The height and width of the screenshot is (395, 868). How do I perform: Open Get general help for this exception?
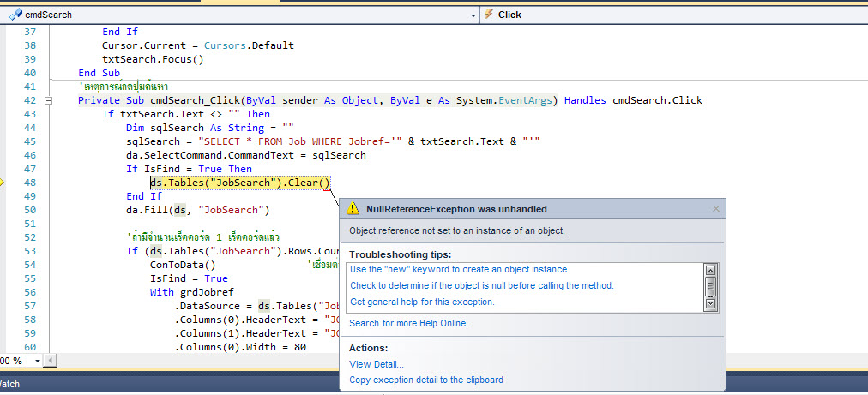pos(422,302)
